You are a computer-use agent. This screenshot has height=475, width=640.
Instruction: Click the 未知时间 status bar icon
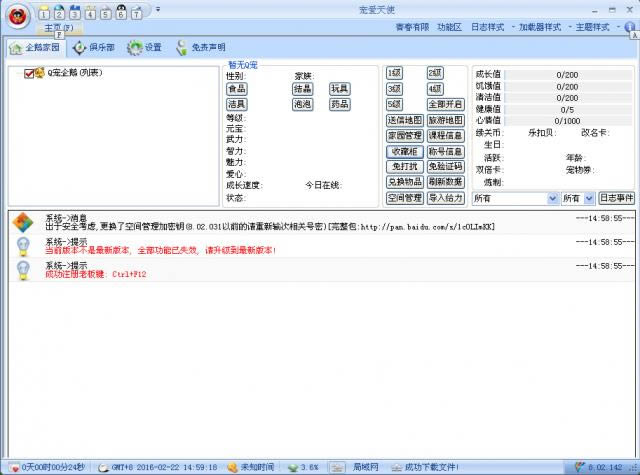pyautogui.click(x=232, y=467)
